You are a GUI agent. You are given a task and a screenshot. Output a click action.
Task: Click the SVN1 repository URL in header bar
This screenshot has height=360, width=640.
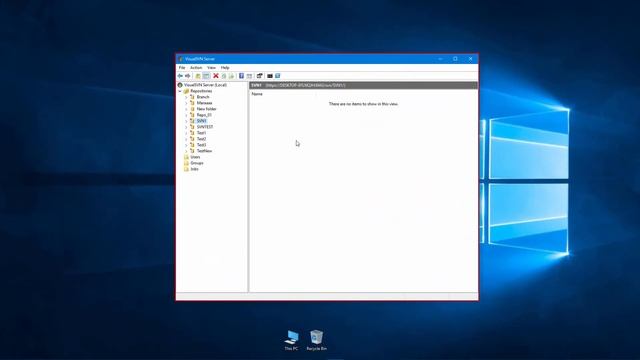tap(305, 85)
